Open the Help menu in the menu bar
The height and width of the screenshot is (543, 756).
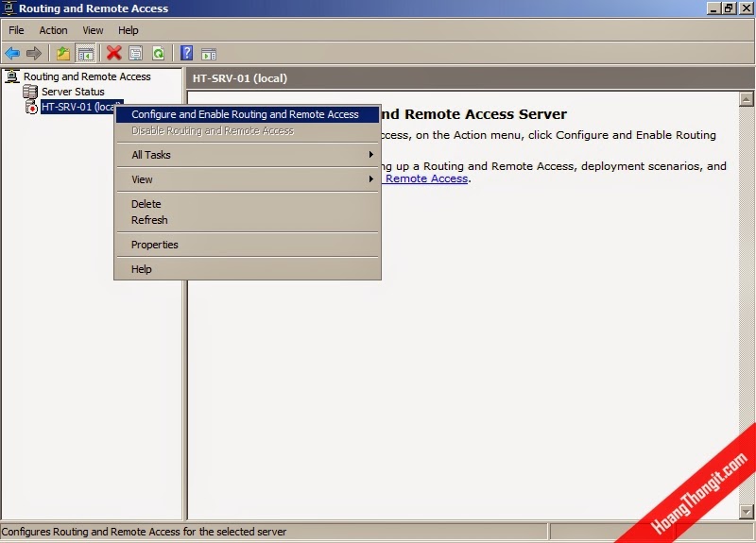tap(129, 30)
